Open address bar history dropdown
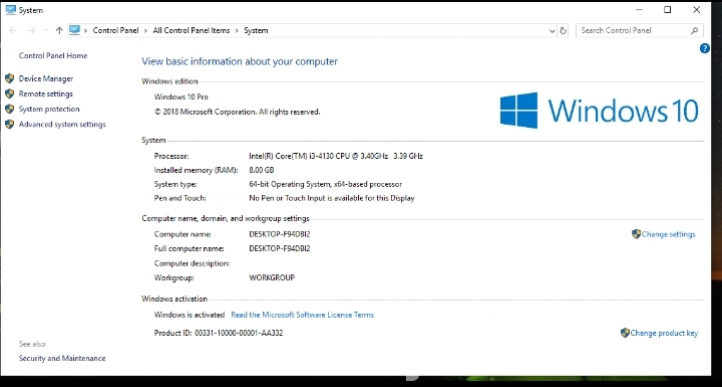Viewport: 722px width, 387px height. click(x=552, y=31)
